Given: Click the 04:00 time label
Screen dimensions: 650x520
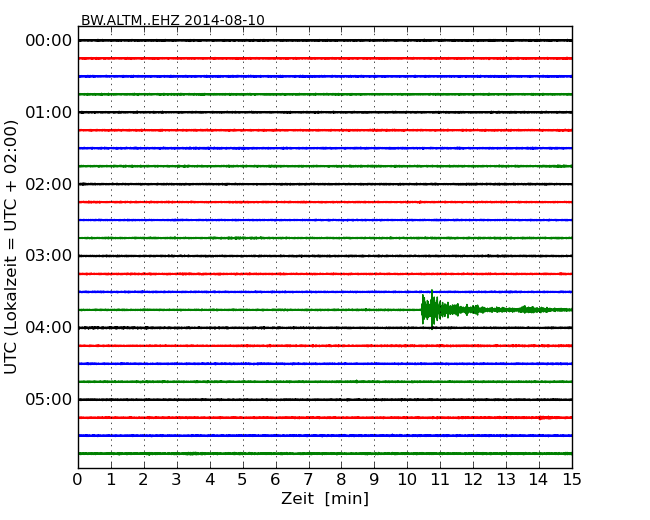Looking at the screenshot, I should click(49, 328).
